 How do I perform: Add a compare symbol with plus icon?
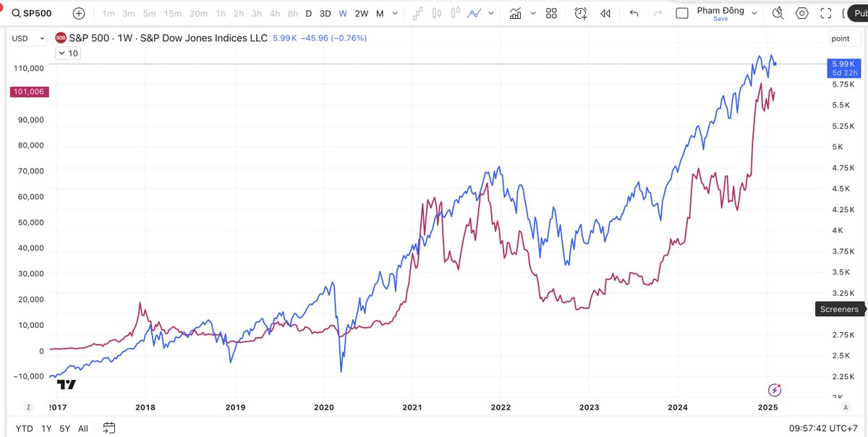click(x=79, y=13)
